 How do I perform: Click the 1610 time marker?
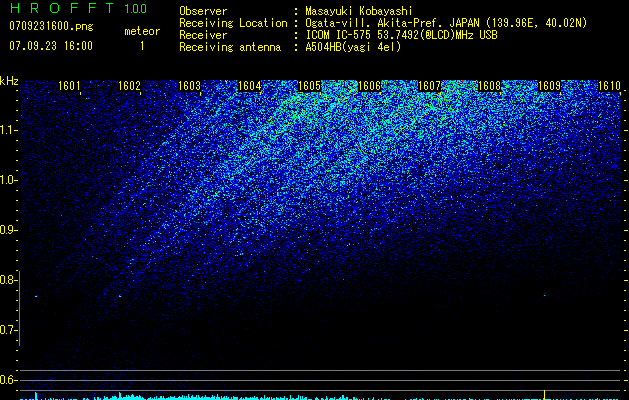[609, 86]
